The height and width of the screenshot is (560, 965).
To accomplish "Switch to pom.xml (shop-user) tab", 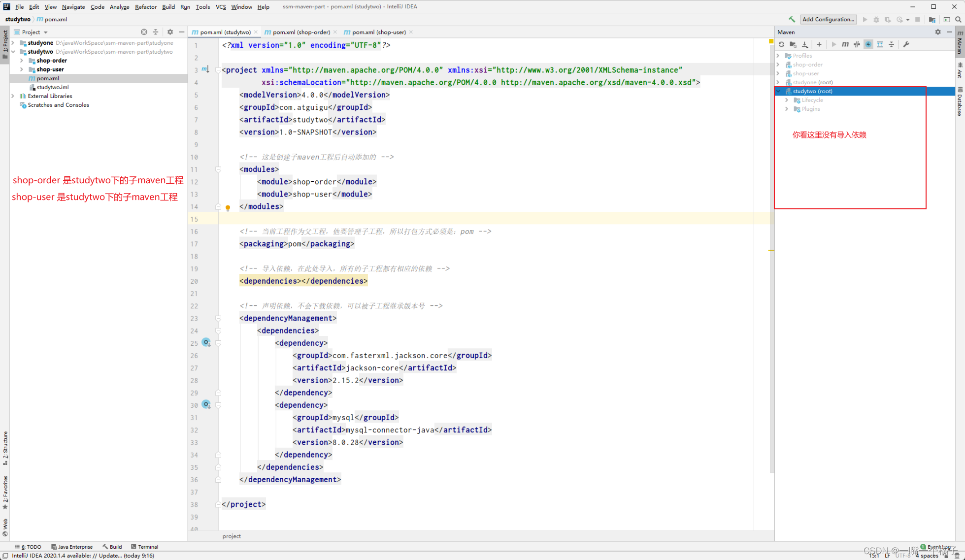I will click(379, 32).
